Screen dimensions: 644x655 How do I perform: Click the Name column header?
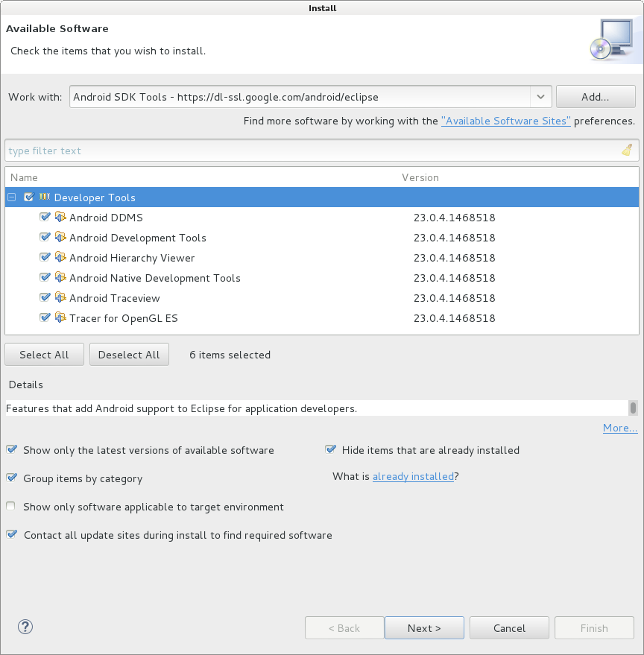pyautogui.click(x=24, y=177)
